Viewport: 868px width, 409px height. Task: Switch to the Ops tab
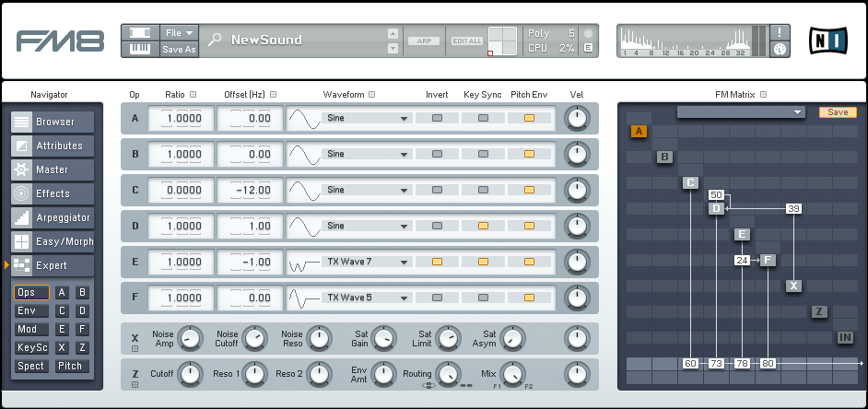coord(31,293)
